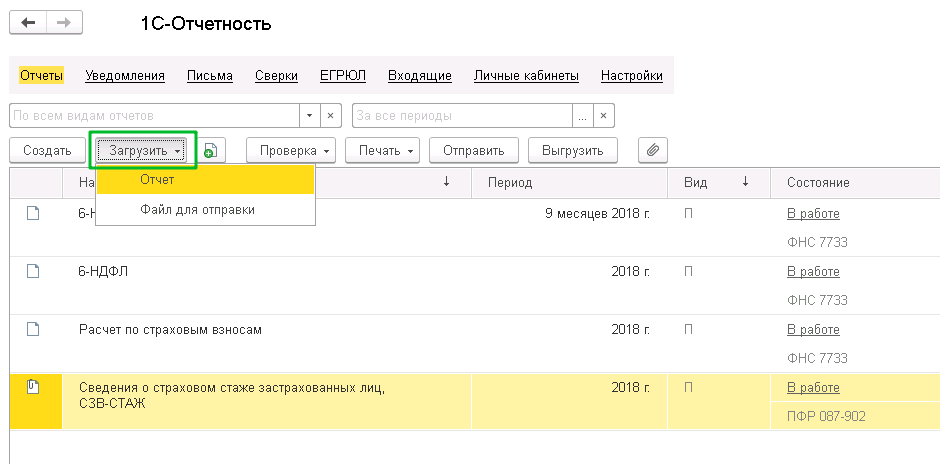Open В работе link for 9 месяцев 2018 report
Image resolution: width=940 pixels, height=464 pixels.
pyautogui.click(x=813, y=213)
